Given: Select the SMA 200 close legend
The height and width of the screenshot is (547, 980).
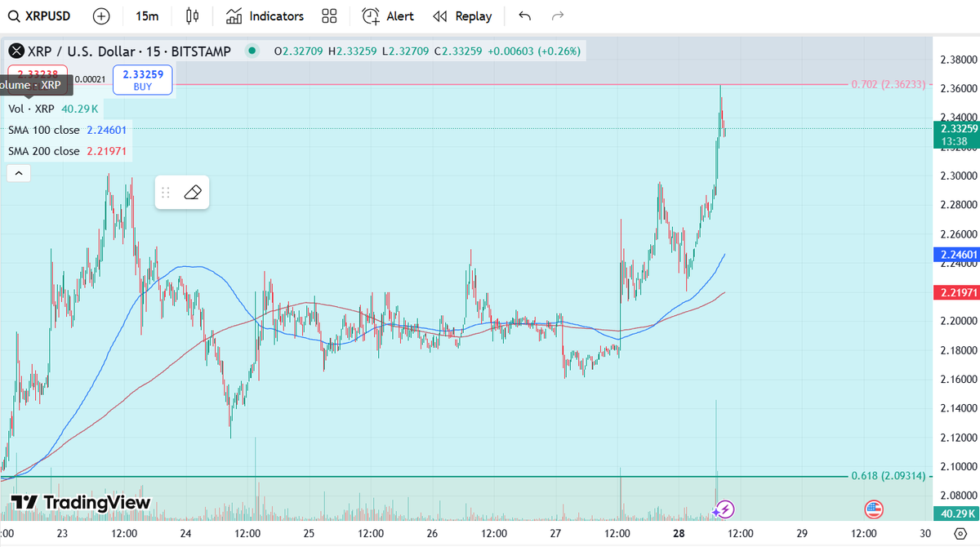Looking at the screenshot, I should [x=44, y=151].
